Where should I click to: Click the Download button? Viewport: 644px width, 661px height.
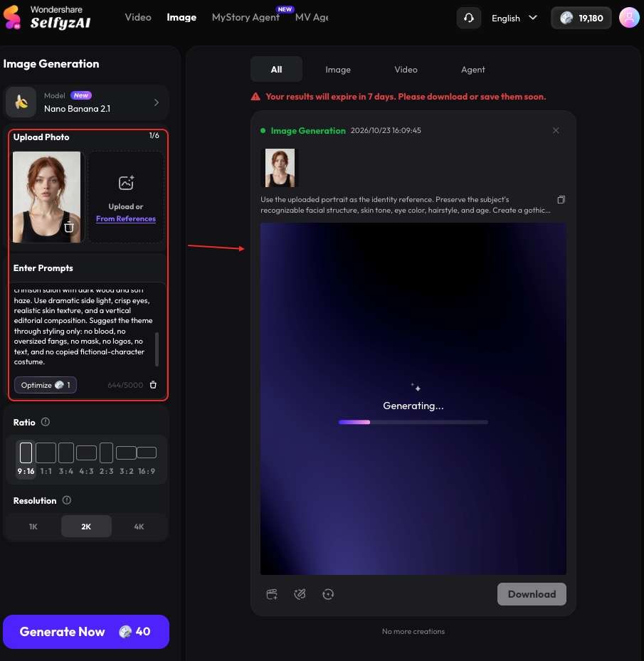(532, 594)
